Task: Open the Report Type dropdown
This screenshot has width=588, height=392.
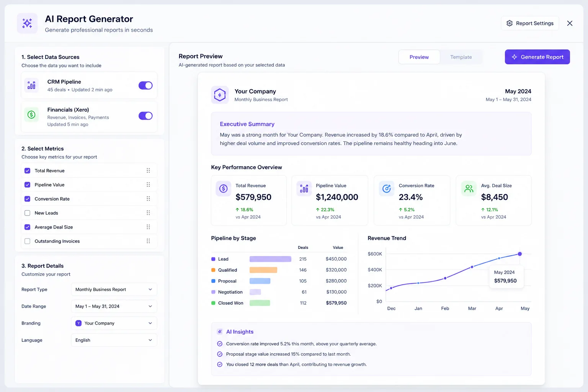Action: [x=114, y=289]
